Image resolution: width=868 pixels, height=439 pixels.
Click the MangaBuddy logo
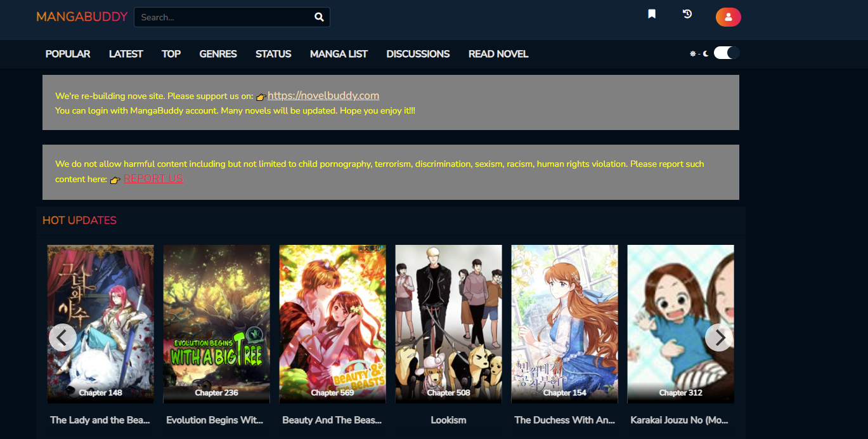click(x=82, y=17)
